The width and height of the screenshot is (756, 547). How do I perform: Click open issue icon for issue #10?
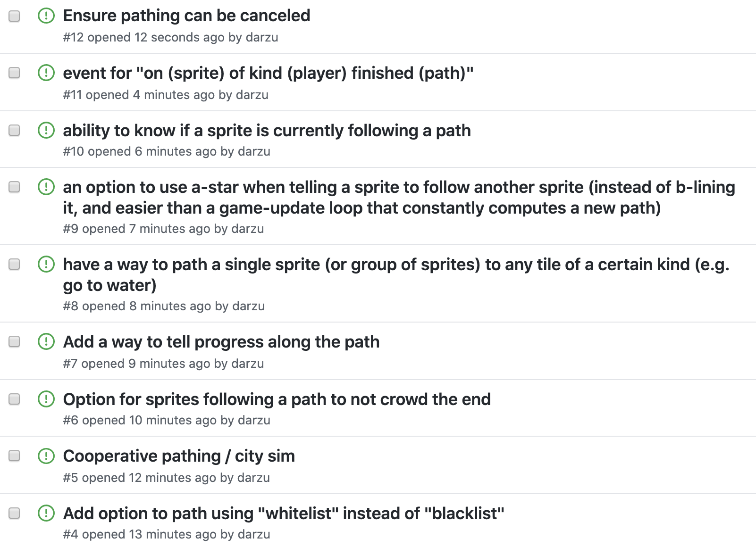click(46, 130)
